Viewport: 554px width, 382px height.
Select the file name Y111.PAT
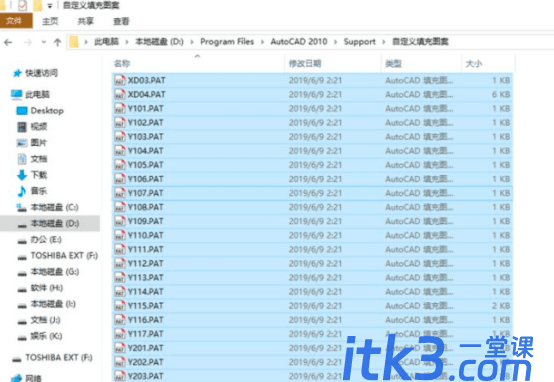[146, 249]
